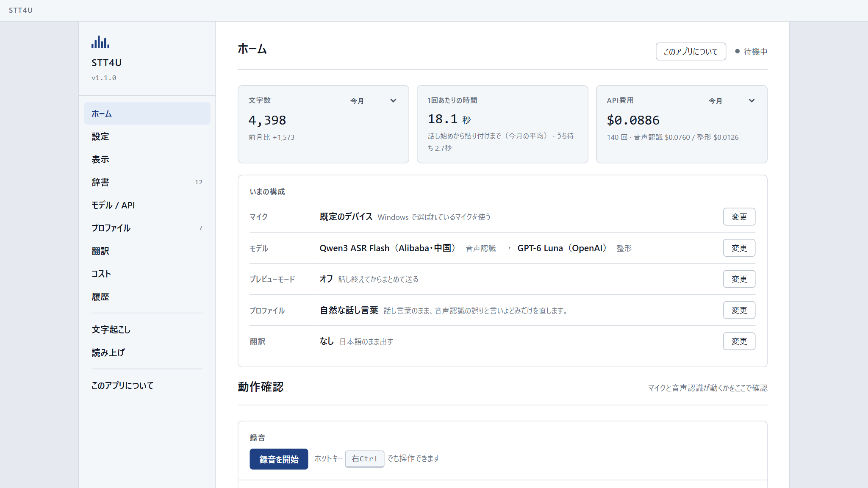The width and height of the screenshot is (868, 488).
Task: Click the 自然な話し言葉 profile name
Action: point(349,311)
